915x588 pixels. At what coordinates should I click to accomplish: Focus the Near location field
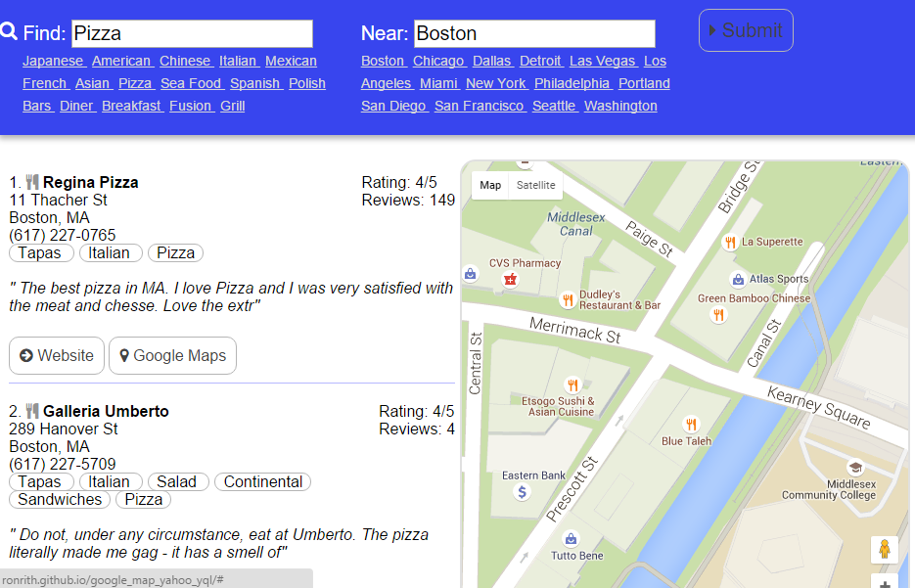coord(533,33)
